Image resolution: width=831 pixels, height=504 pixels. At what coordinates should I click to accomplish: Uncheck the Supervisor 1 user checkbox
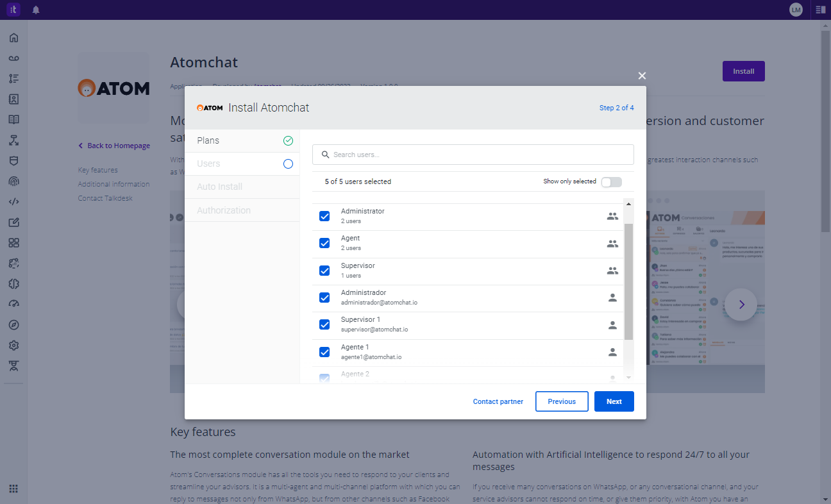click(324, 324)
